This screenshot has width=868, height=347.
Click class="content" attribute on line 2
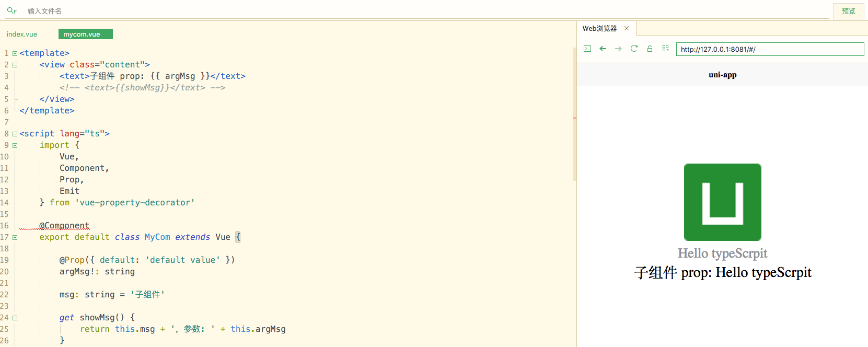107,64
